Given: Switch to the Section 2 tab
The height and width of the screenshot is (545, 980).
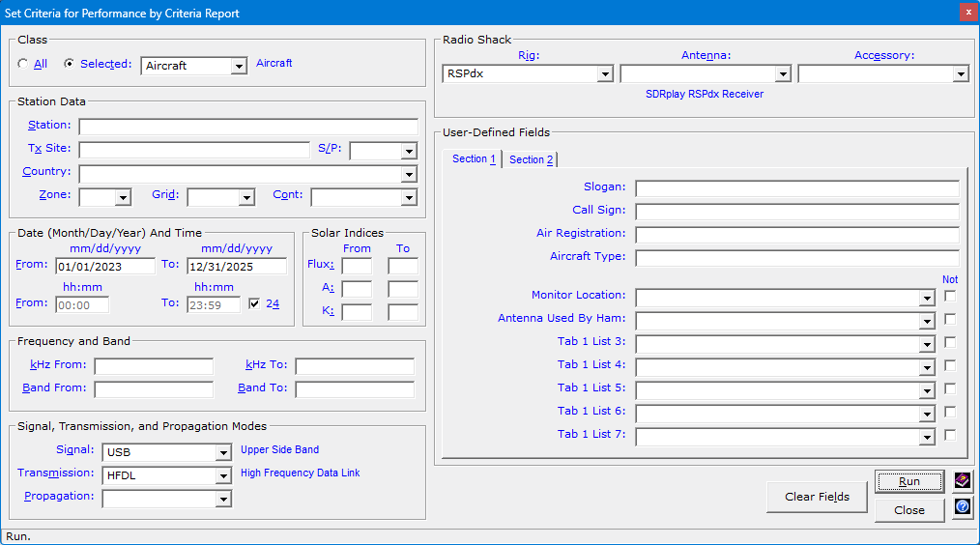Looking at the screenshot, I should click(x=531, y=159).
